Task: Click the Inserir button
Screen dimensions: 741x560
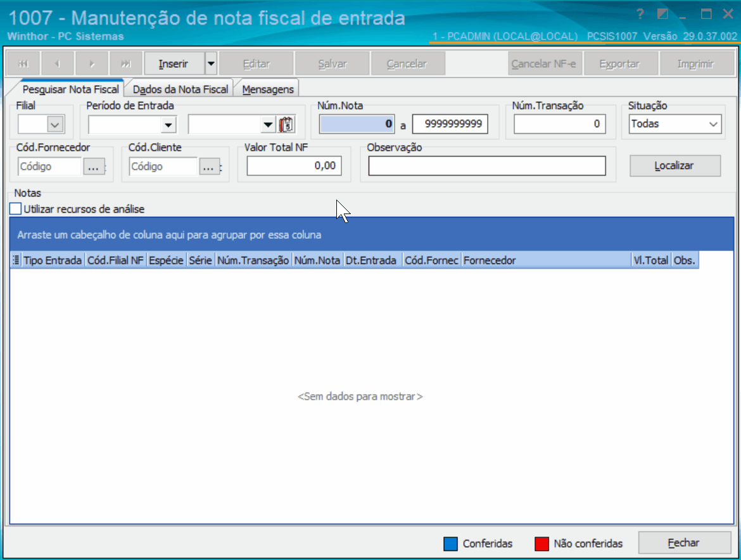Action: point(174,64)
